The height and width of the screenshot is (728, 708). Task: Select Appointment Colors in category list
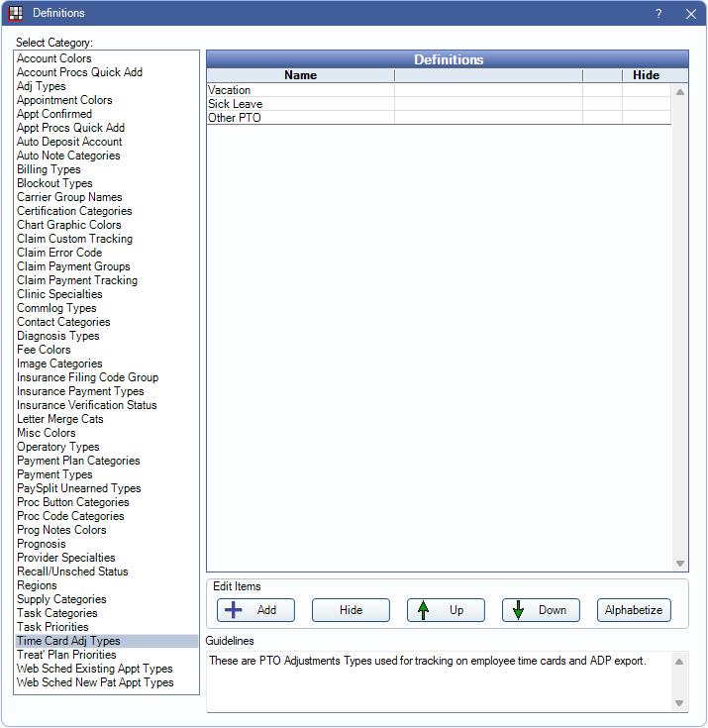point(64,100)
